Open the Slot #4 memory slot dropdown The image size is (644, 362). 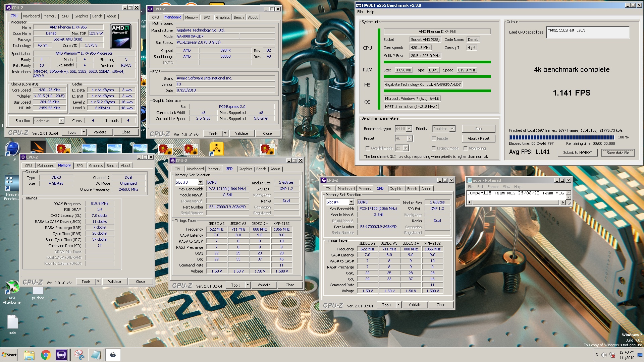click(351, 202)
